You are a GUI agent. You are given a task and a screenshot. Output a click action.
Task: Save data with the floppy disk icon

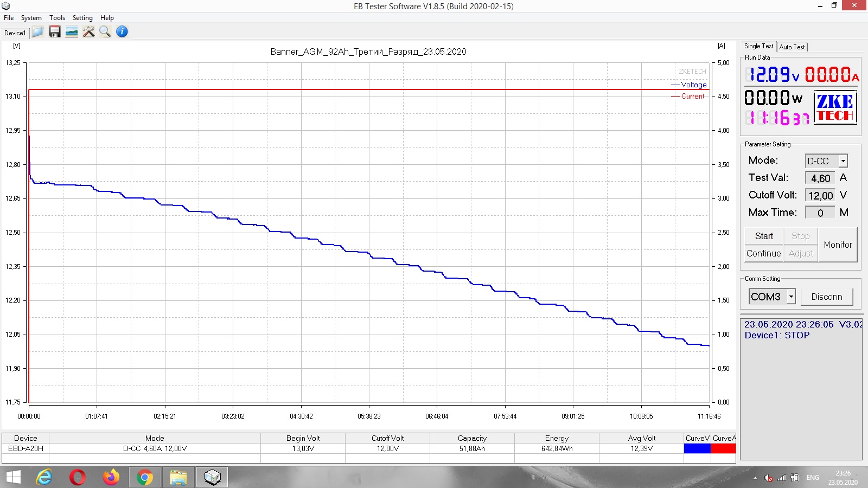[x=54, y=32]
